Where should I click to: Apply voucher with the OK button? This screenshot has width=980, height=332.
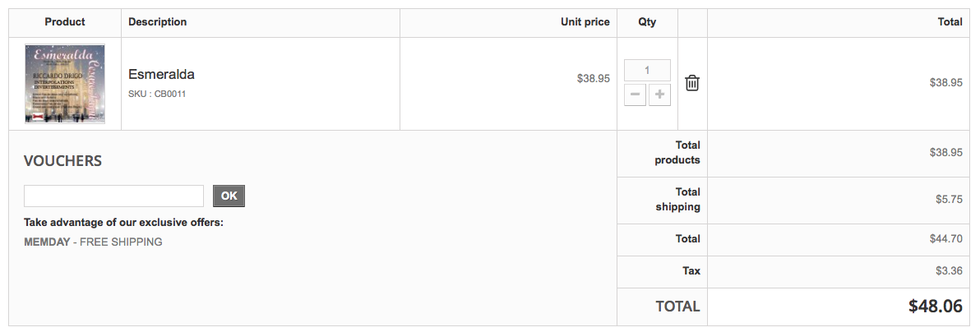229,196
